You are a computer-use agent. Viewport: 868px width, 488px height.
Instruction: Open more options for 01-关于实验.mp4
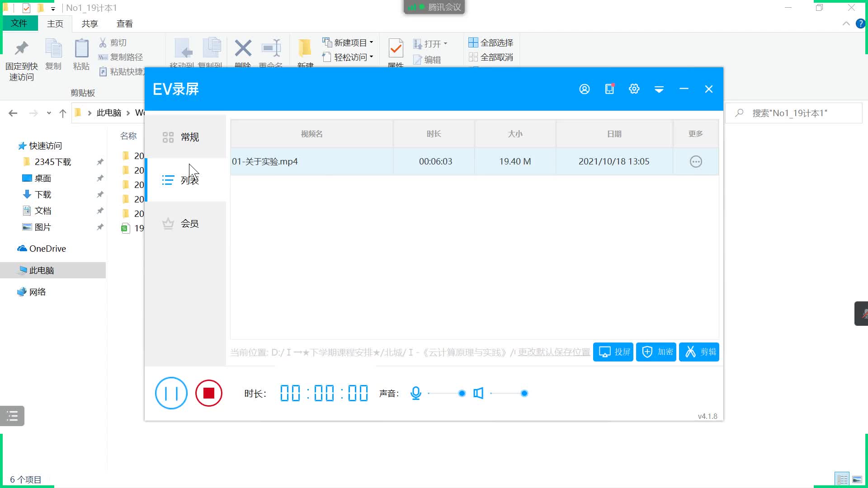point(696,162)
